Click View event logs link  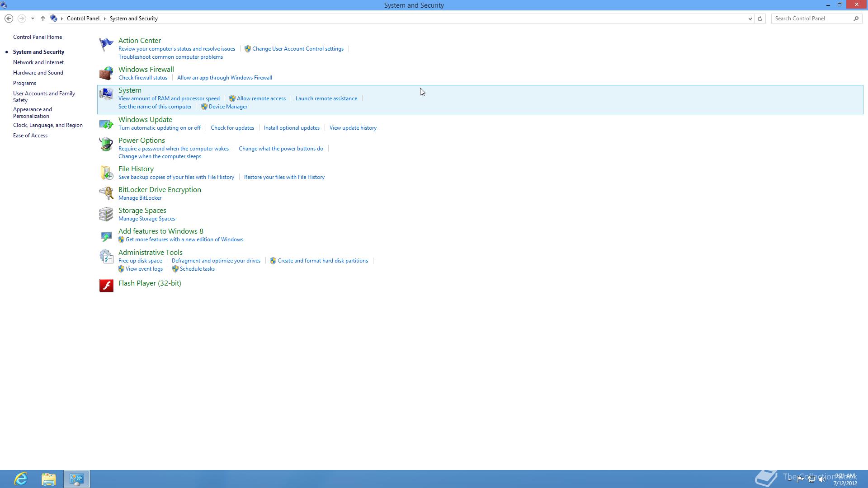[x=144, y=269]
